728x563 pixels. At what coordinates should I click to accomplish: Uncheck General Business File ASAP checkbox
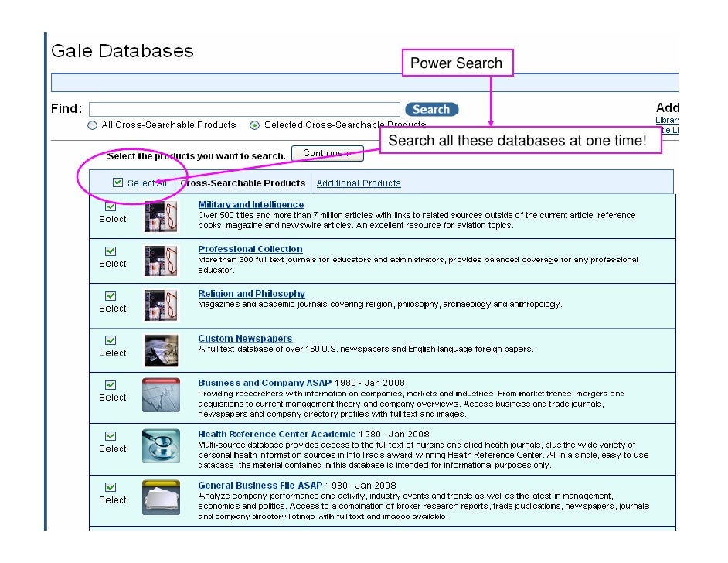pos(111,486)
